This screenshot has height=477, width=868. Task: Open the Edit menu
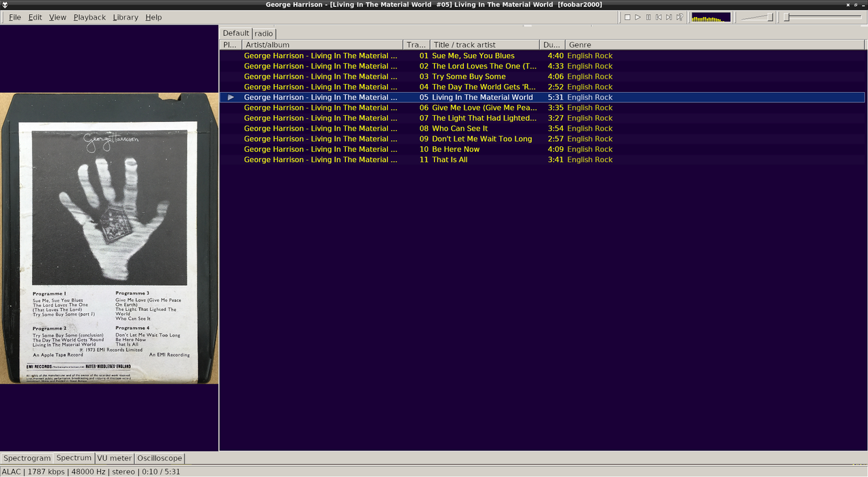point(35,17)
